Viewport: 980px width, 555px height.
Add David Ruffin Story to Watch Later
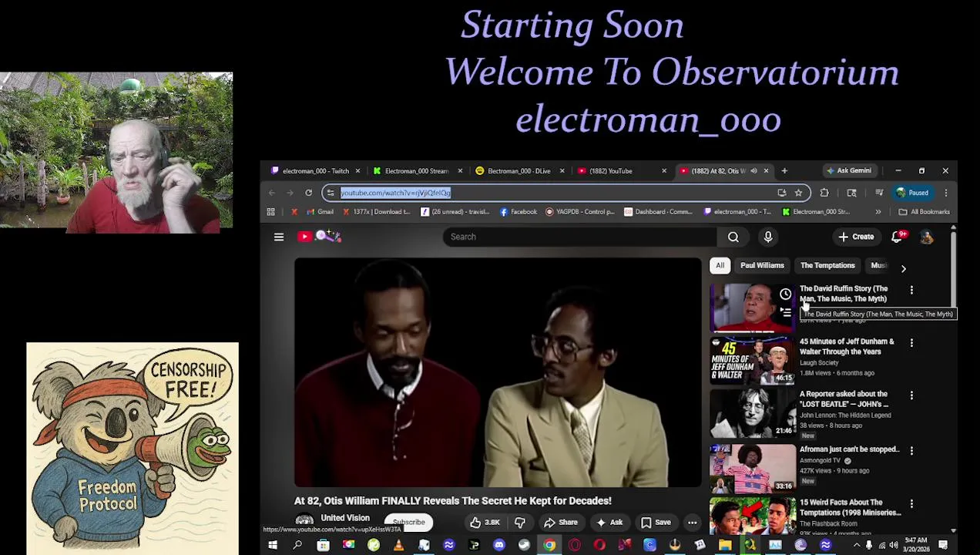click(x=785, y=294)
